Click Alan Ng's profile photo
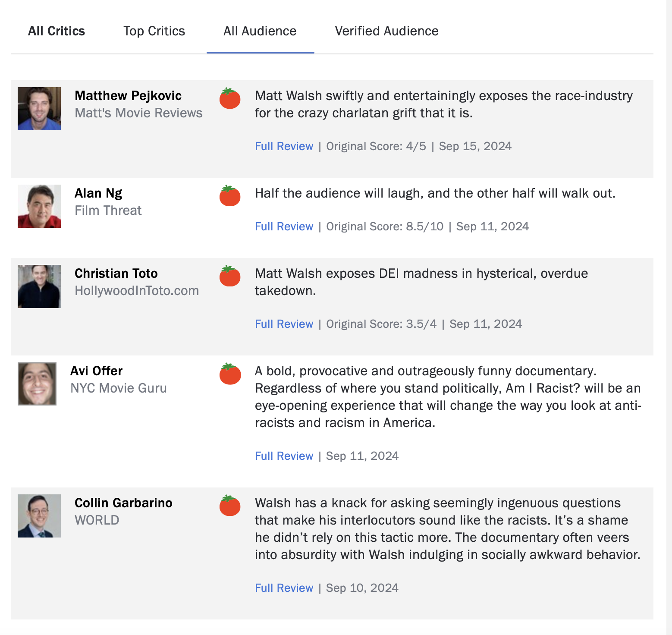 [39, 206]
